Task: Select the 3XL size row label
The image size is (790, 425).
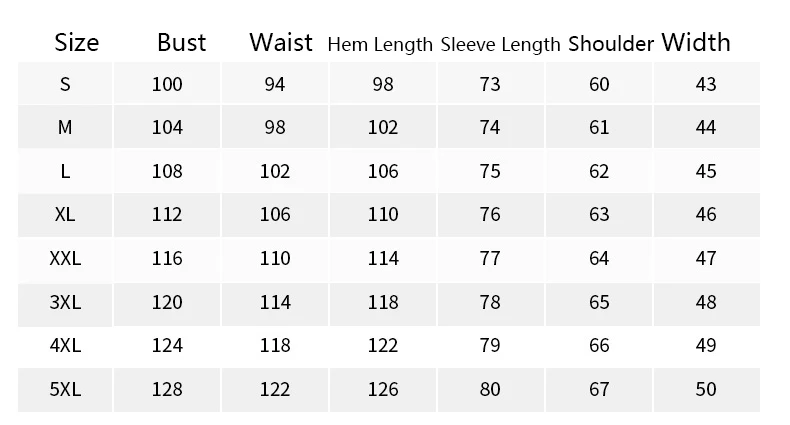Action: (65, 301)
